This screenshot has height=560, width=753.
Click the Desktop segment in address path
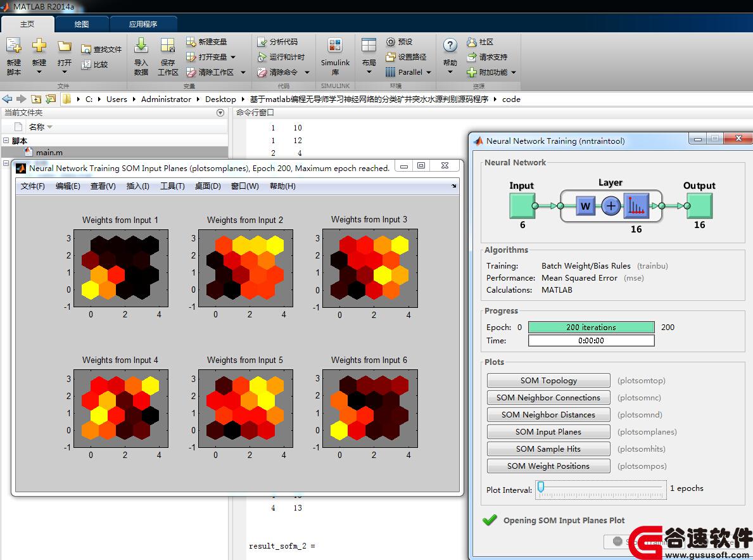point(220,99)
